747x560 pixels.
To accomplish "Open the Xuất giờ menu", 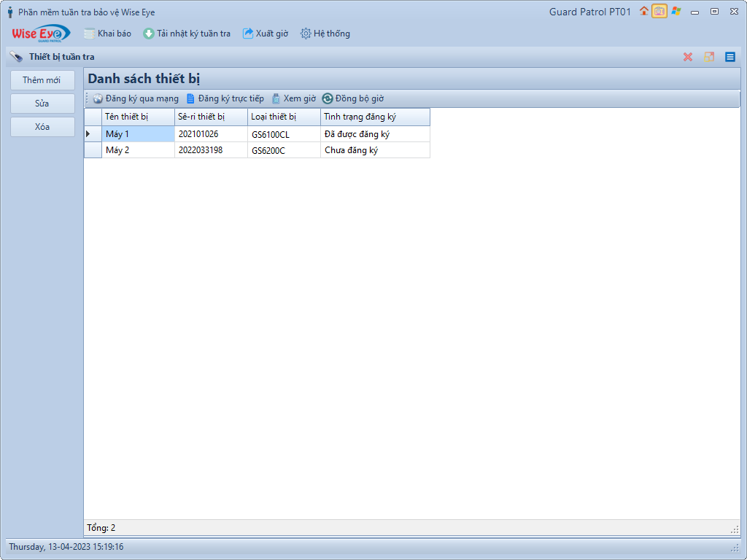I will point(265,34).
